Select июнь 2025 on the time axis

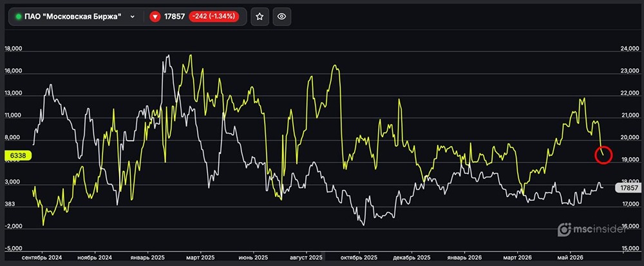(x=253, y=258)
